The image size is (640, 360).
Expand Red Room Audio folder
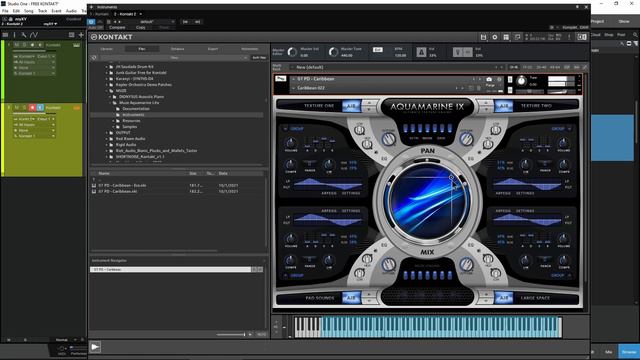(x=107, y=139)
